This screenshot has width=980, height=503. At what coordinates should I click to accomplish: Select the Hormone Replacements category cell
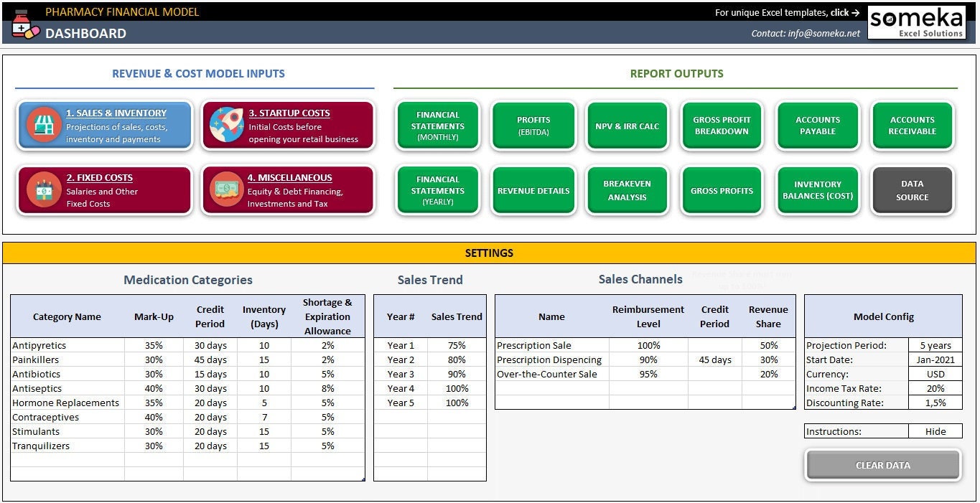(x=67, y=403)
